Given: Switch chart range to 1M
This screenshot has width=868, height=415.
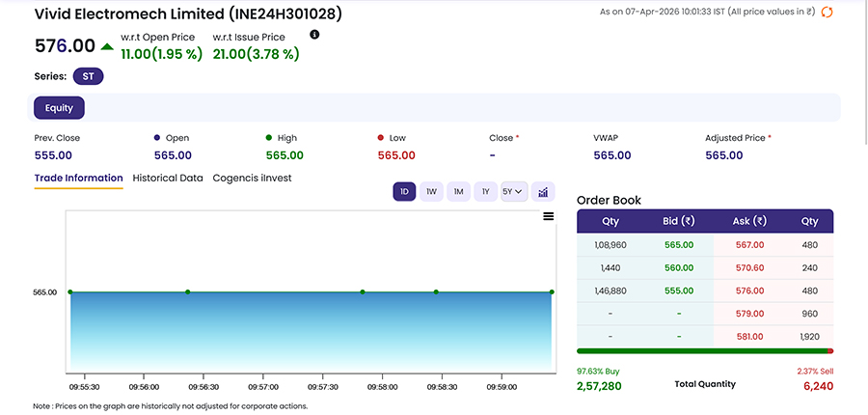Looking at the screenshot, I should (458, 192).
